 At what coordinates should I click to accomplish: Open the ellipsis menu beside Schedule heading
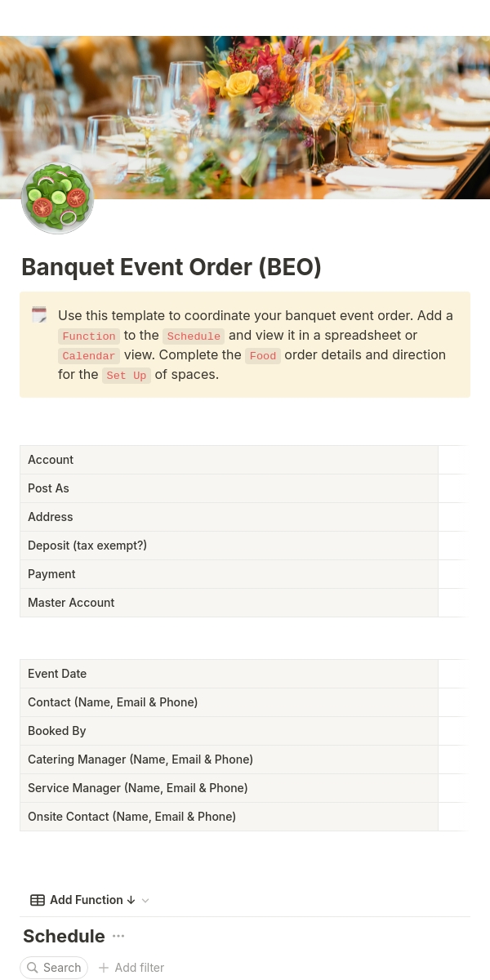[x=118, y=936]
